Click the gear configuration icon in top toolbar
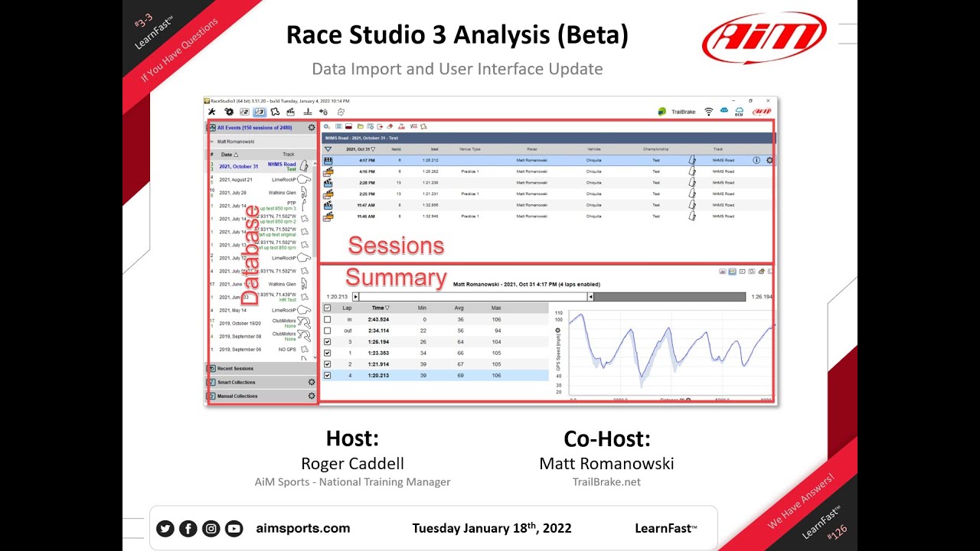Image resolution: width=980 pixels, height=551 pixels. [x=228, y=112]
